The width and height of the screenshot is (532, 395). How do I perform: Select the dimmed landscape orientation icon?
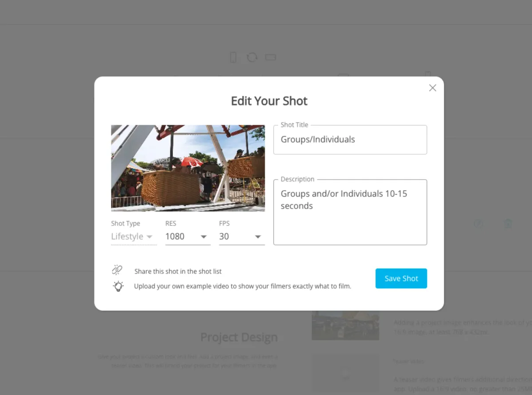tap(270, 57)
